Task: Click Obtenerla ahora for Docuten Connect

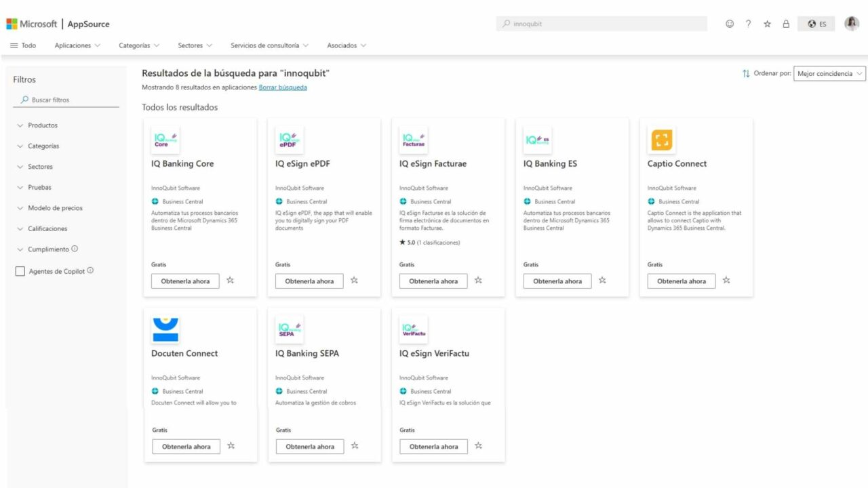Action: 186,447
